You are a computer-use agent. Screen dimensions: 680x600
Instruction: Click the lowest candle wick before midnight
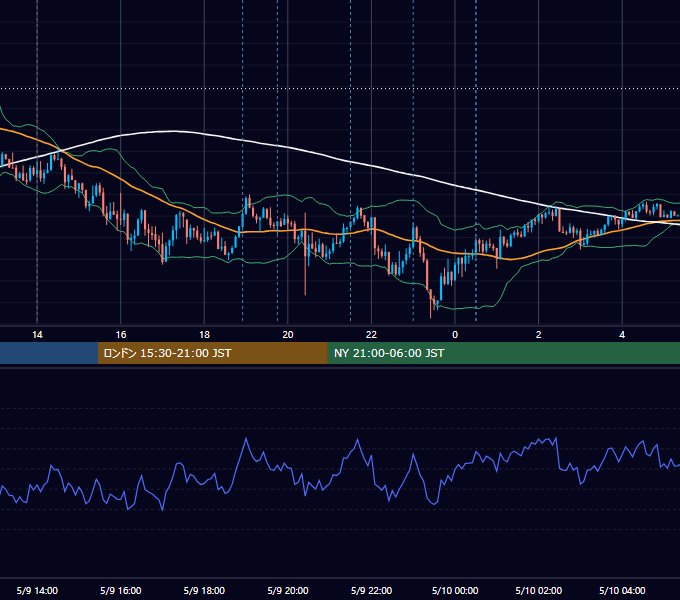tap(431, 303)
